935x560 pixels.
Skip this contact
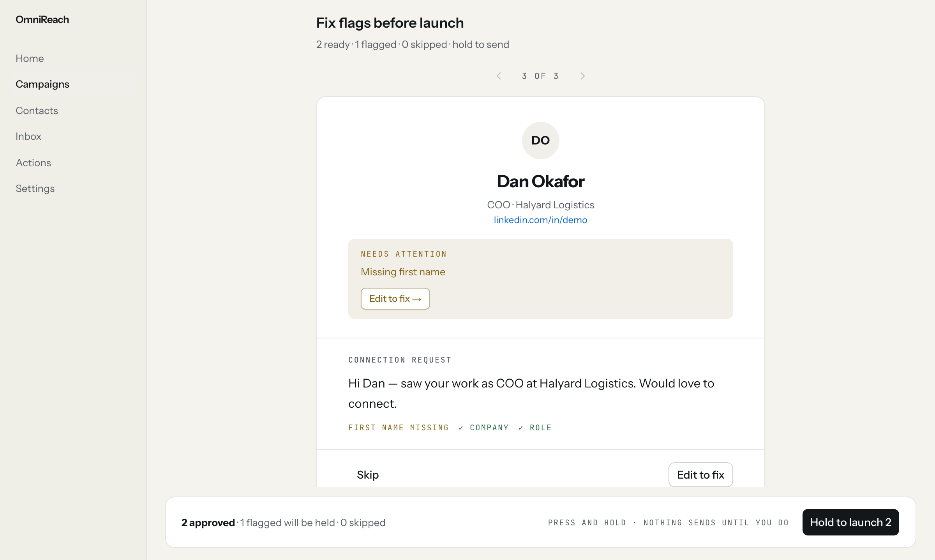[367, 475]
